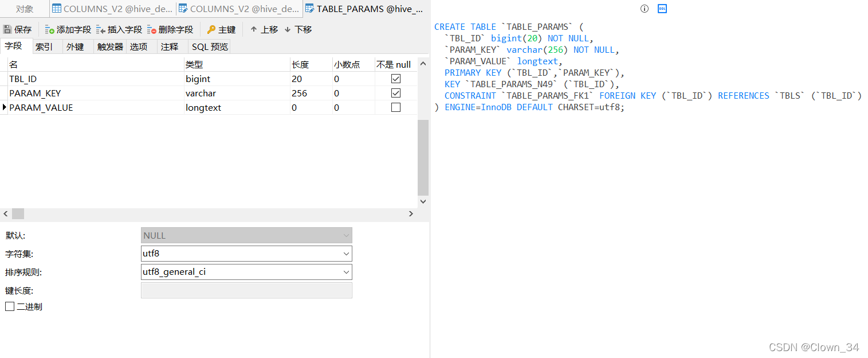This screenshot has height=358, width=868.
Task: Click the row marker beside PARAM_VALUE
Action: point(4,107)
